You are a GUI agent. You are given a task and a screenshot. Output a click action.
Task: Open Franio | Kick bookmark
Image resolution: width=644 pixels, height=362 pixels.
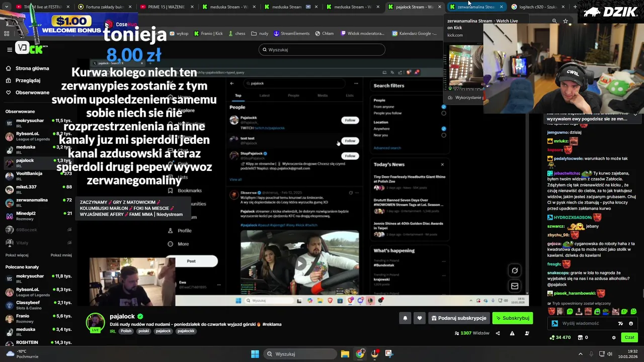pos(208,34)
